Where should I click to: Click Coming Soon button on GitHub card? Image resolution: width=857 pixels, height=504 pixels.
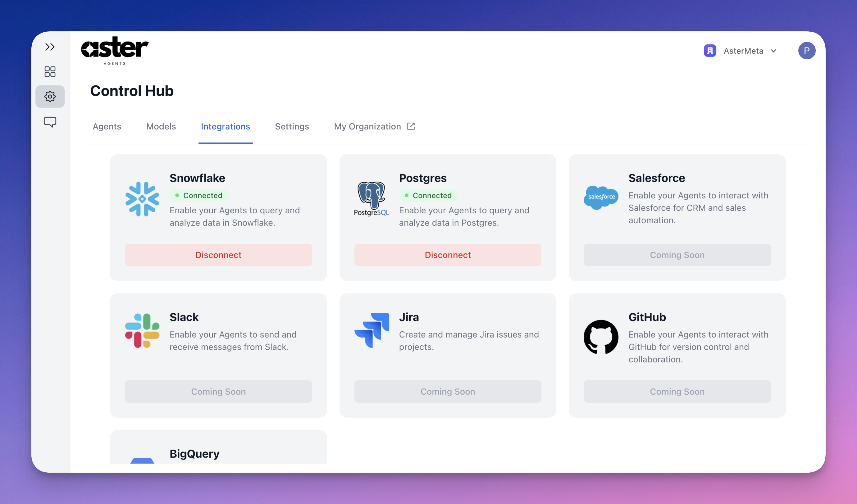(x=677, y=392)
